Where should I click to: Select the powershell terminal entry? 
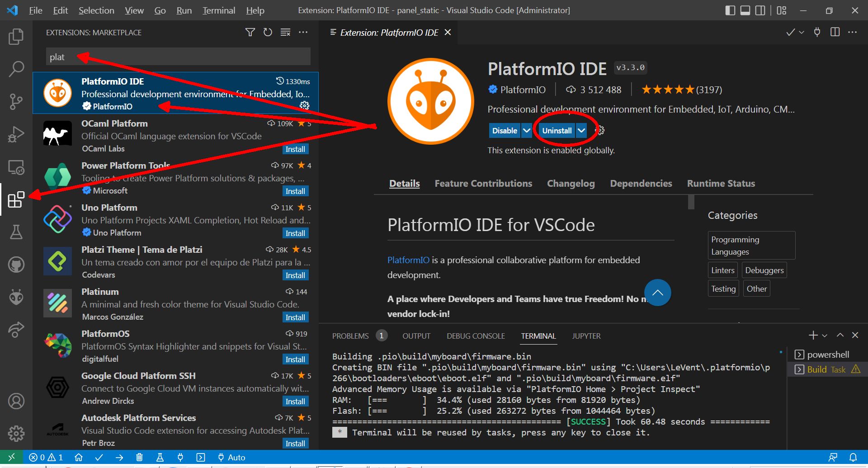tap(827, 355)
